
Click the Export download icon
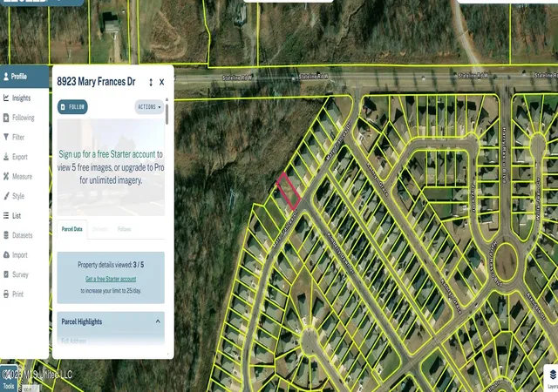click(6, 157)
